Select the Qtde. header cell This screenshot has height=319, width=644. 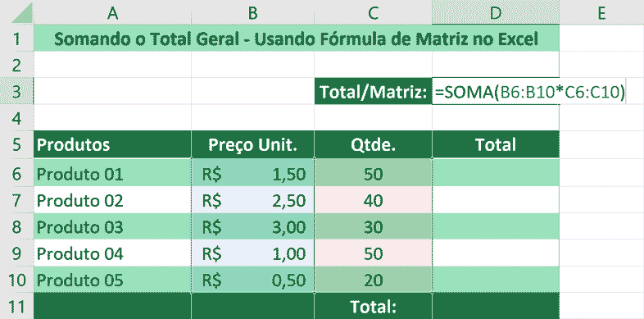(373, 144)
